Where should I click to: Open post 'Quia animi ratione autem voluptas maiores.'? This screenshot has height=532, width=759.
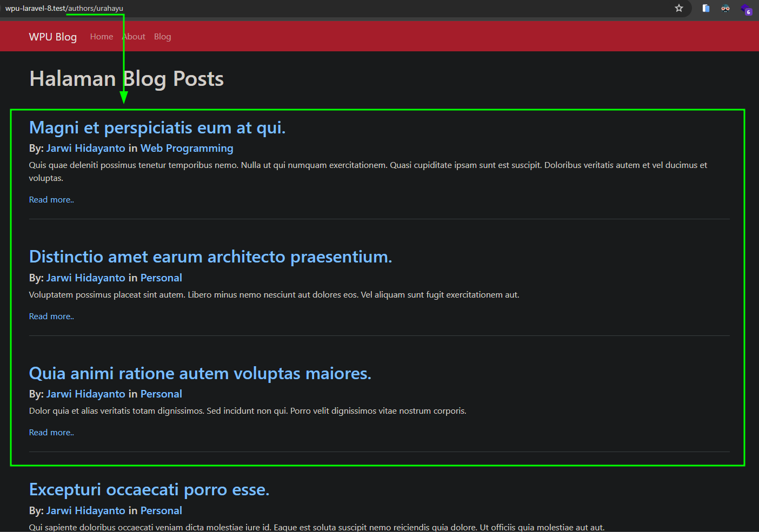[x=200, y=374]
